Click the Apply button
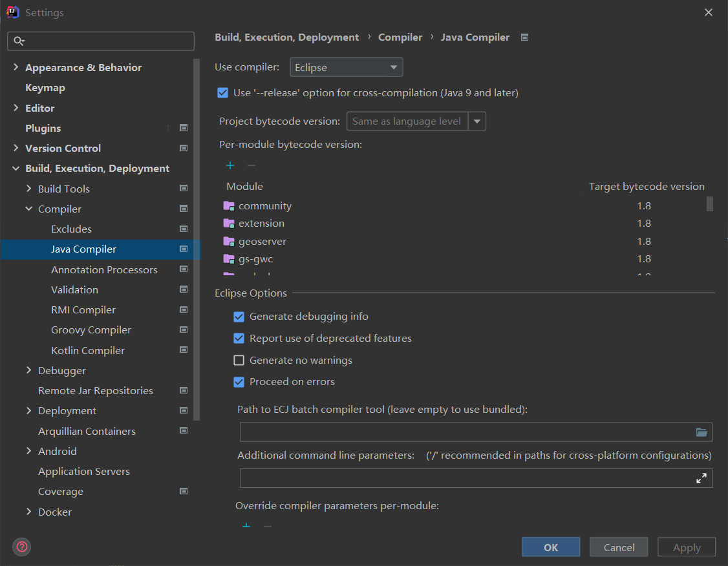This screenshot has height=566, width=728. point(687,547)
